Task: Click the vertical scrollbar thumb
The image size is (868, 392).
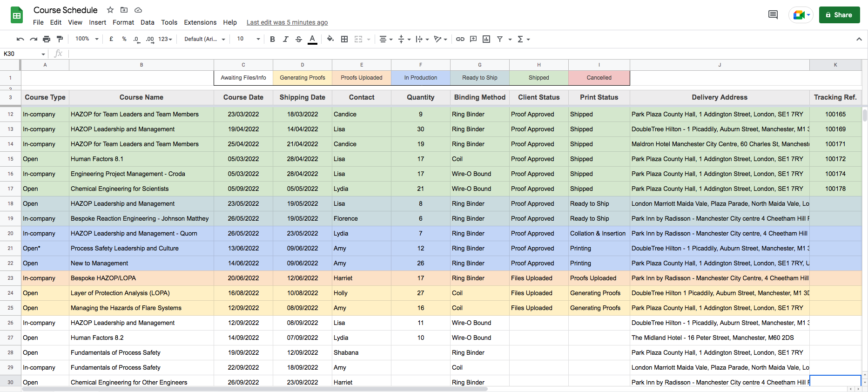Action: point(865,115)
